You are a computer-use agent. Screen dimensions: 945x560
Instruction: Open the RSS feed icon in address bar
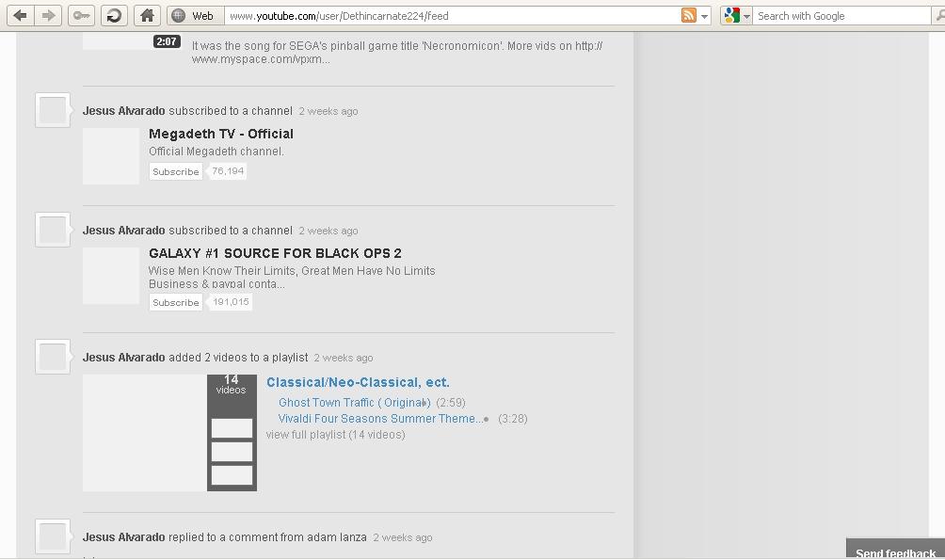[688, 16]
